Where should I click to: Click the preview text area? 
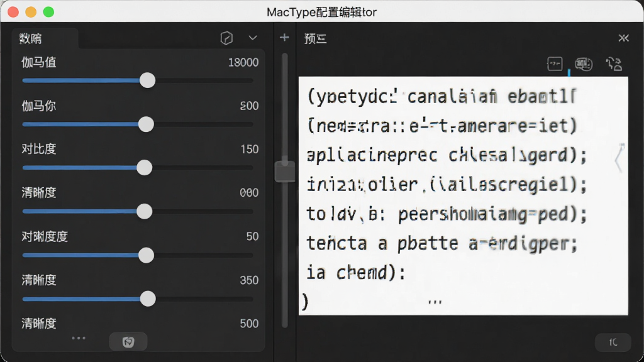464,196
